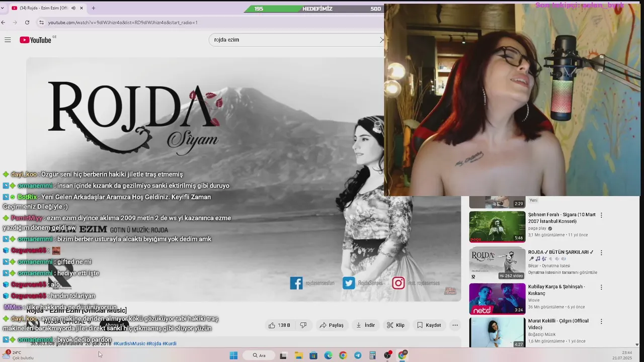Open site info icon in address bar
The image size is (644, 362).
pyautogui.click(x=42, y=22)
